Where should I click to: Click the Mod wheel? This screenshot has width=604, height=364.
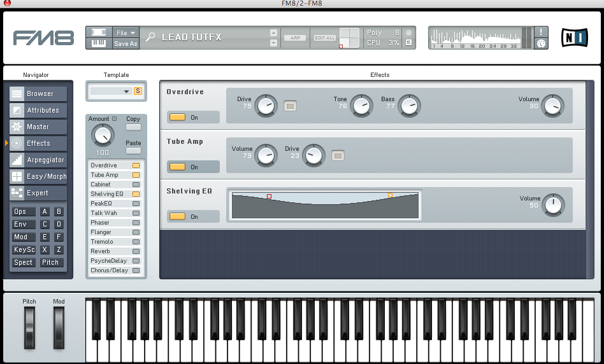59,328
